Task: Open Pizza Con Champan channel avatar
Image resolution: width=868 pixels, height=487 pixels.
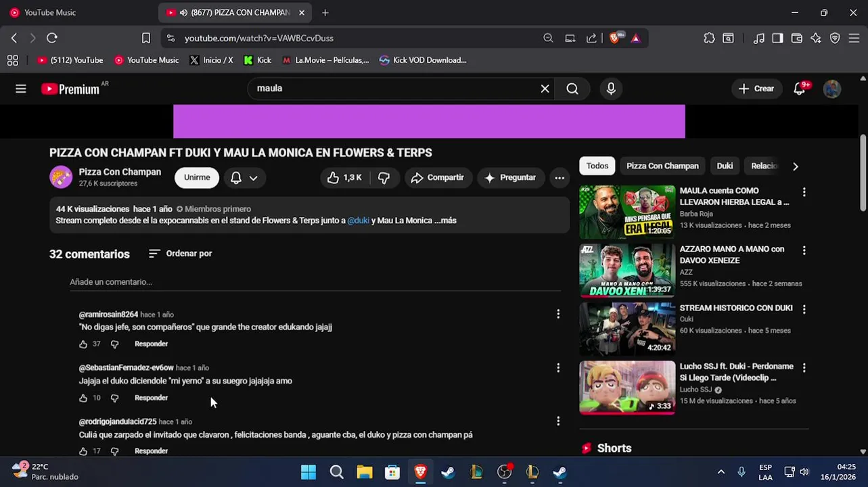Action: click(61, 177)
